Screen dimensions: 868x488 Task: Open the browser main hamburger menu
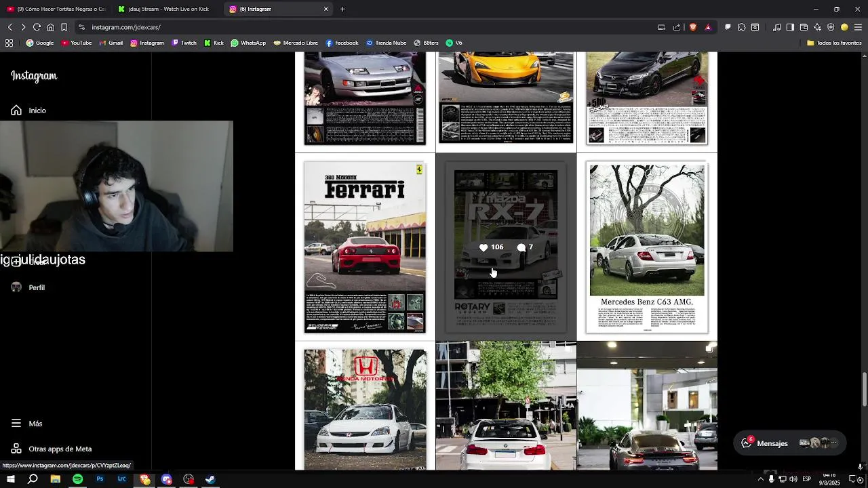point(858,27)
